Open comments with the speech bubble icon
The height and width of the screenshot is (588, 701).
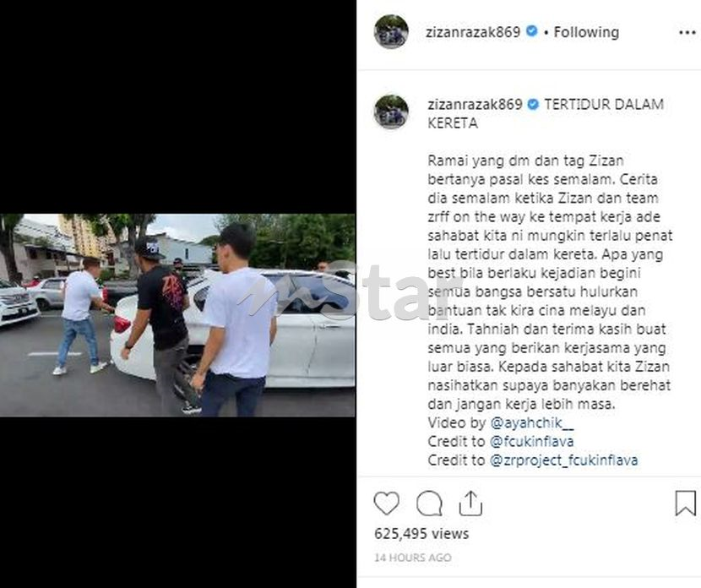429,504
